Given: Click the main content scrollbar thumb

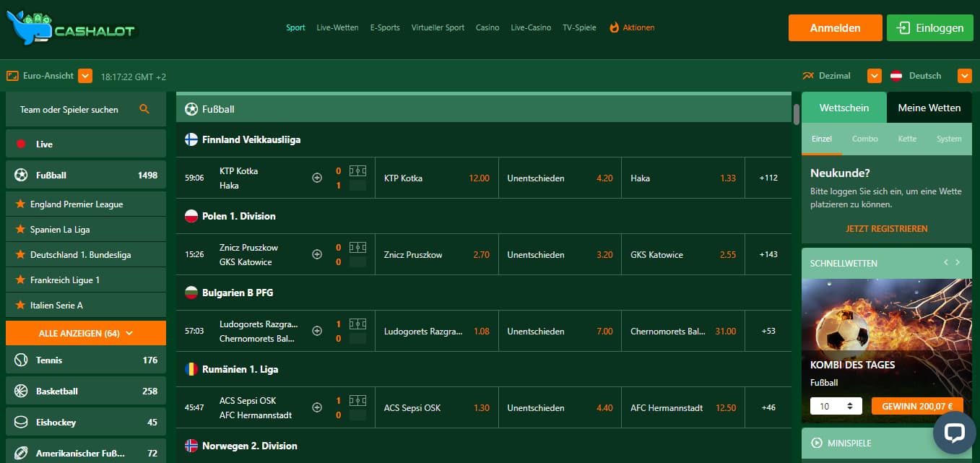Looking at the screenshot, I should (797, 114).
